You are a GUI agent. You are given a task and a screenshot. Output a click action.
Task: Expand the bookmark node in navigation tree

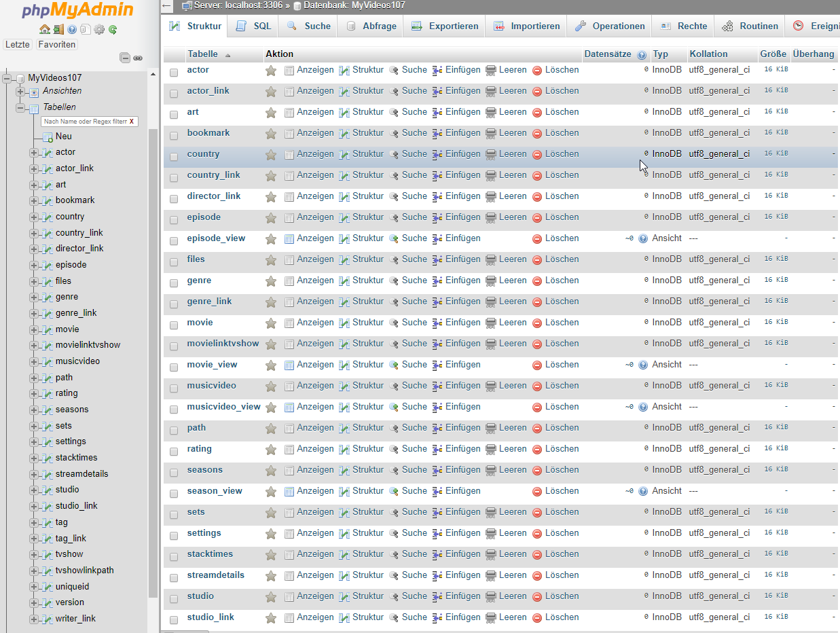33,201
